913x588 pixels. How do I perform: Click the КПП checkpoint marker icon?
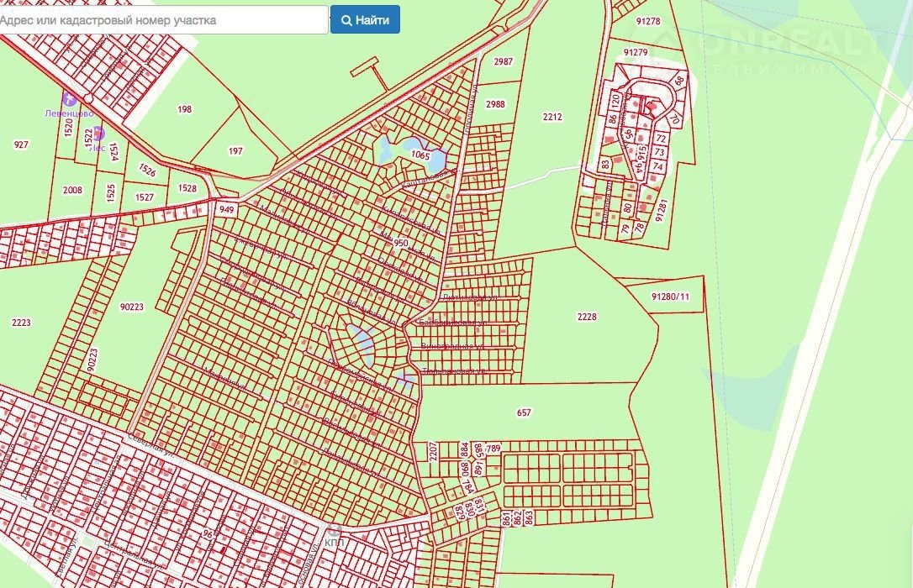pyautogui.click(x=335, y=531)
